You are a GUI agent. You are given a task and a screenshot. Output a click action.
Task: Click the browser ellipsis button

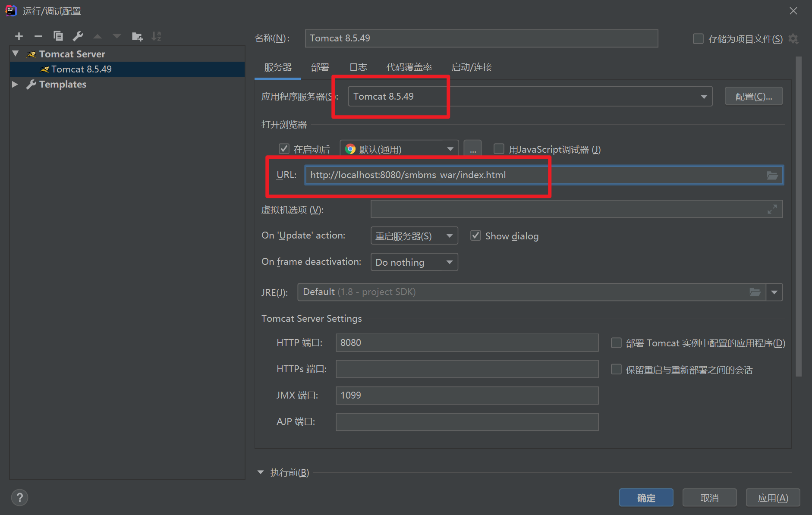[x=472, y=149]
